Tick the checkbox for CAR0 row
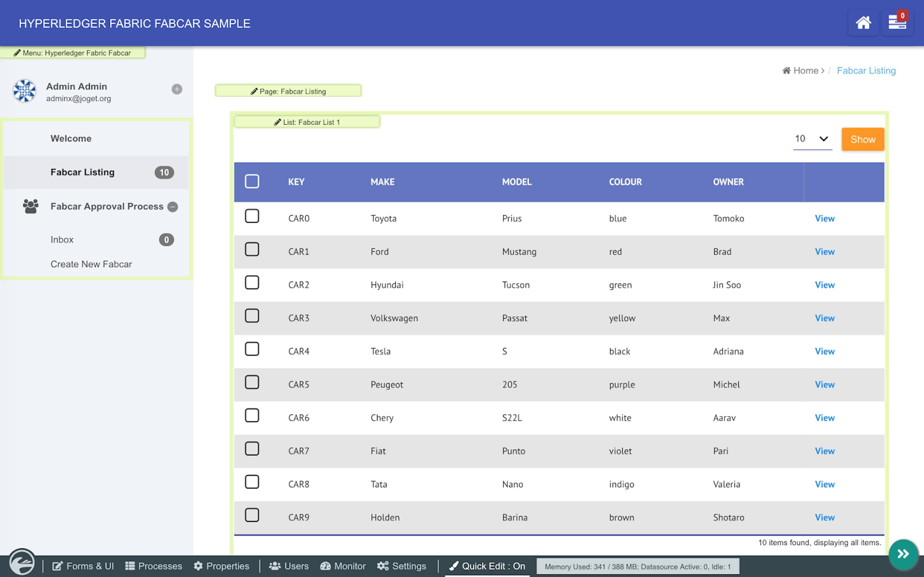 tap(252, 216)
